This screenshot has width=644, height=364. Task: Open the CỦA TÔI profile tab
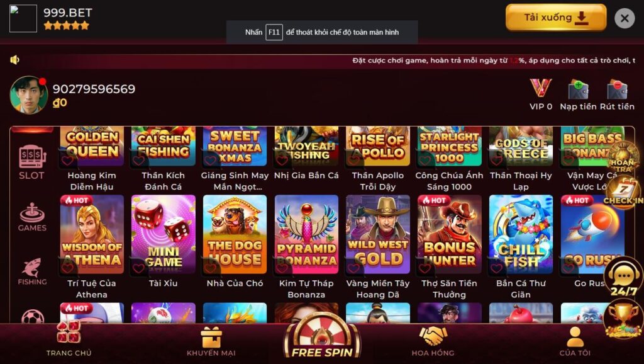(x=575, y=341)
